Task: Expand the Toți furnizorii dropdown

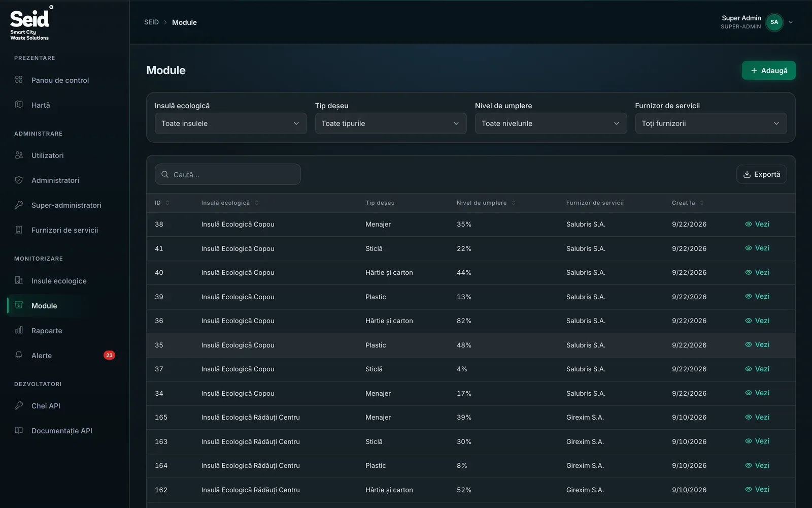Action: (x=711, y=123)
